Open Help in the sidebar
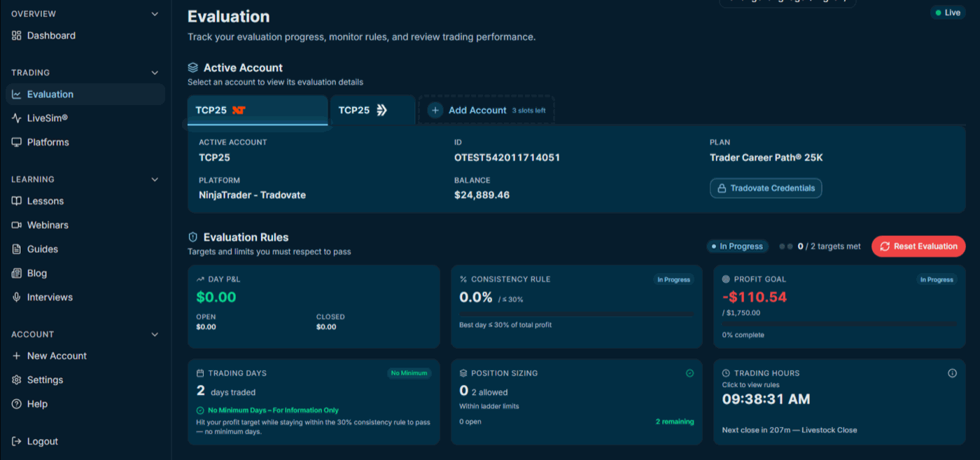 [85, 404]
